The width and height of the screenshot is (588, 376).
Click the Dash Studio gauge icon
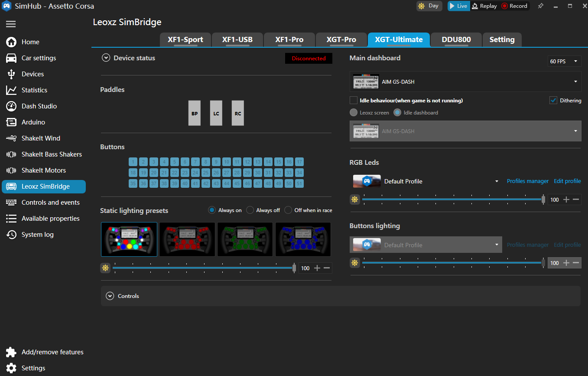coord(11,106)
